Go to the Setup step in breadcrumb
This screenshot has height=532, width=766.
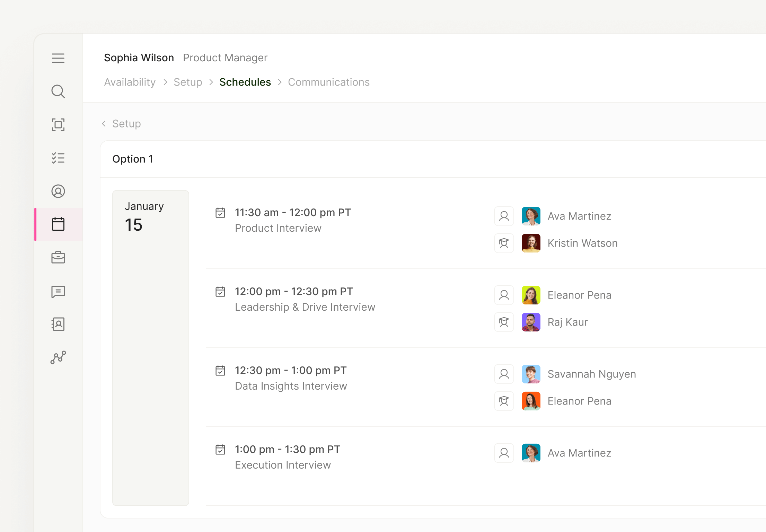click(188, 82)
